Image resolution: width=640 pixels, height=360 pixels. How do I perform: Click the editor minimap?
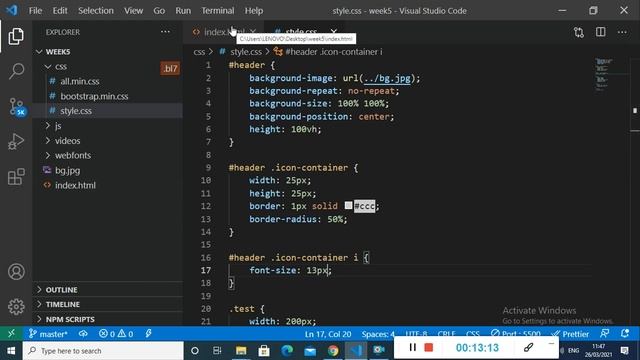pyautogui.click(x=604, y=75)
